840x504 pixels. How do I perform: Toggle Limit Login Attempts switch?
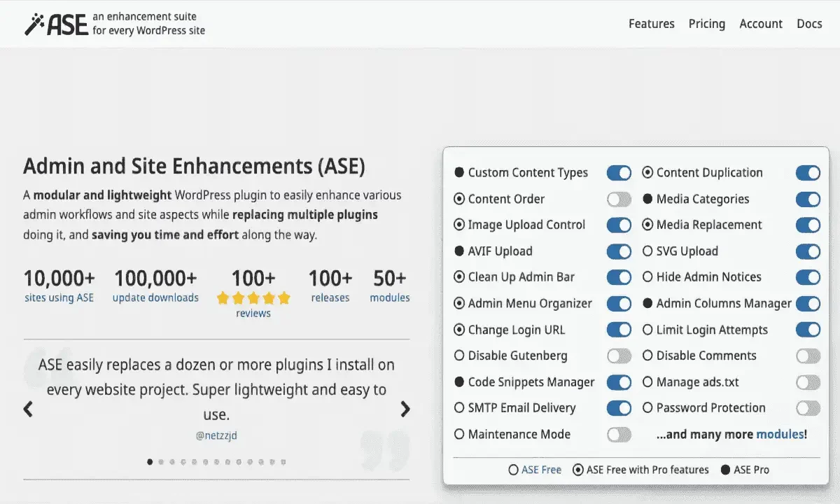tap(808, 330)
